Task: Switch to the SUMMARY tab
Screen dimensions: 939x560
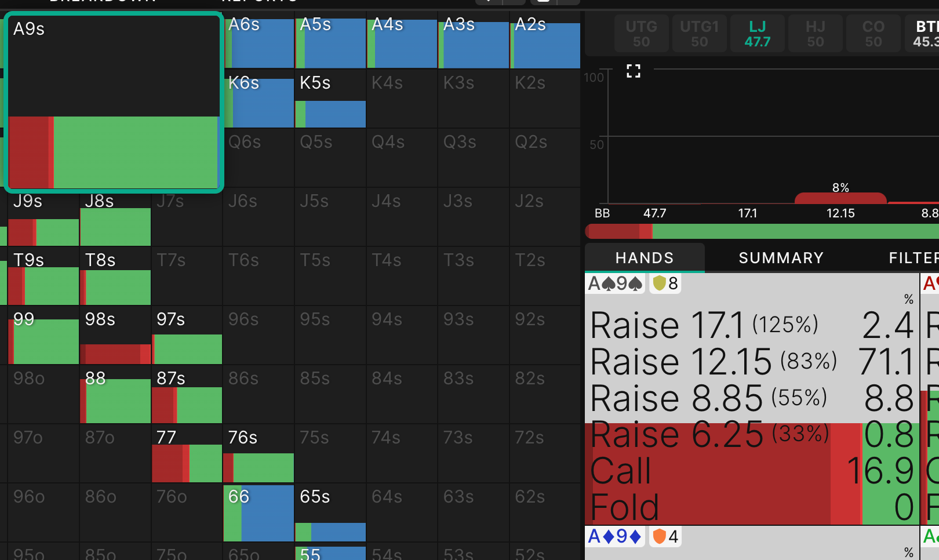Action: click(x=781, y=258)
